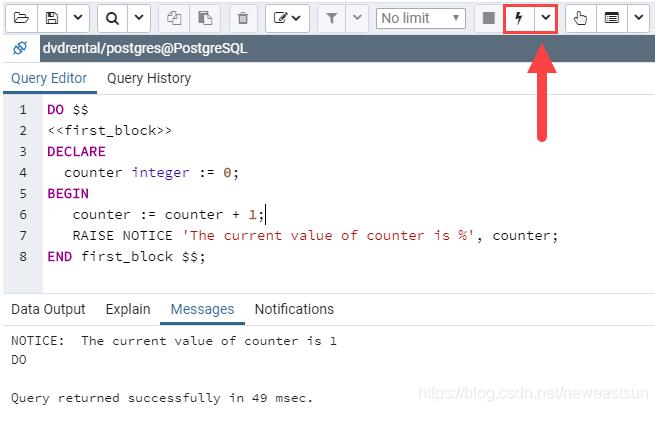Open the No limit rows combo box
This screenshot has width=655, height=430.
pyautogui.click(x=421, y=18)
